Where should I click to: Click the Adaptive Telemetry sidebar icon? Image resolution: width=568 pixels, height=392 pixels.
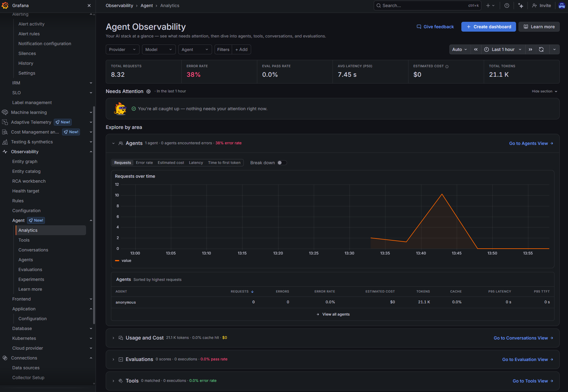(x=5, y=122)
